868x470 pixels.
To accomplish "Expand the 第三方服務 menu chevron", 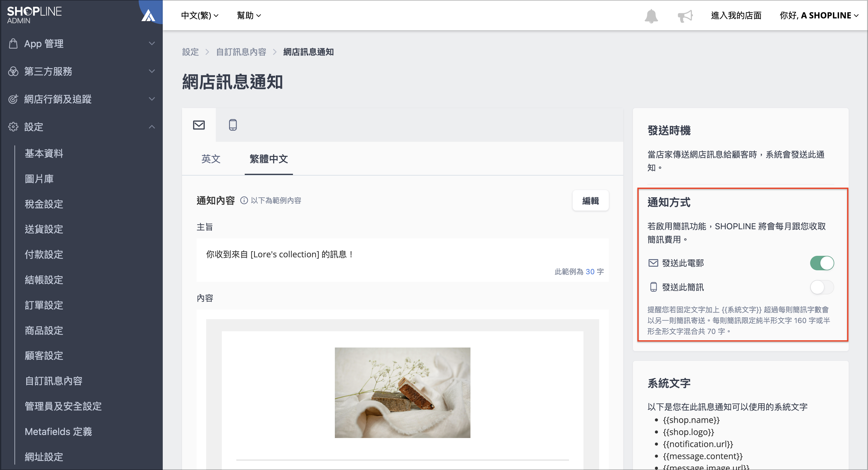I will (x=152, y=71).
